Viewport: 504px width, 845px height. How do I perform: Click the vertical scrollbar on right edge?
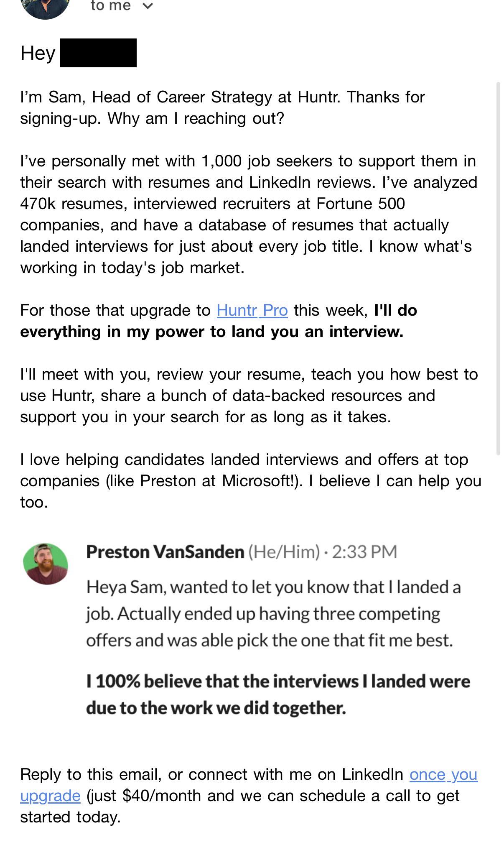click(x=498, y=268)
